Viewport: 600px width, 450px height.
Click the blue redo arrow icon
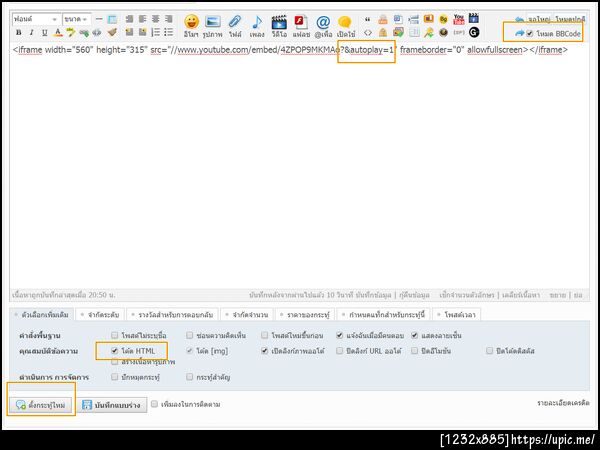[519, 33]
